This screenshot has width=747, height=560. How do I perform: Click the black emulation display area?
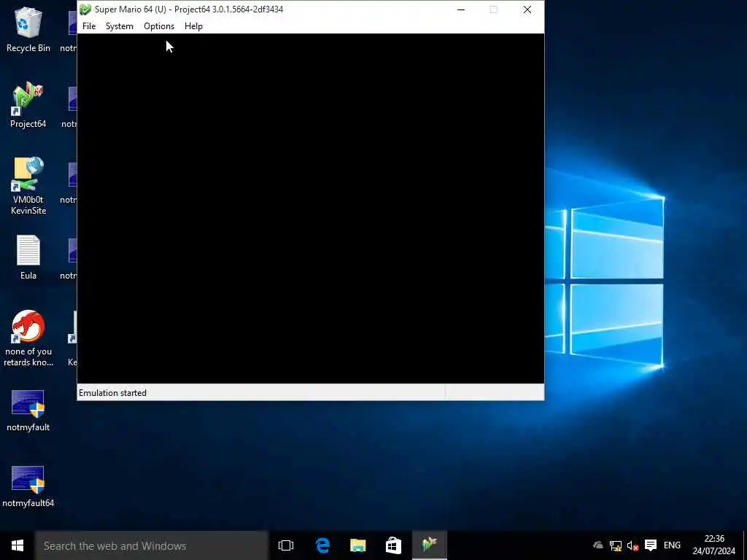tap(311, 209)
